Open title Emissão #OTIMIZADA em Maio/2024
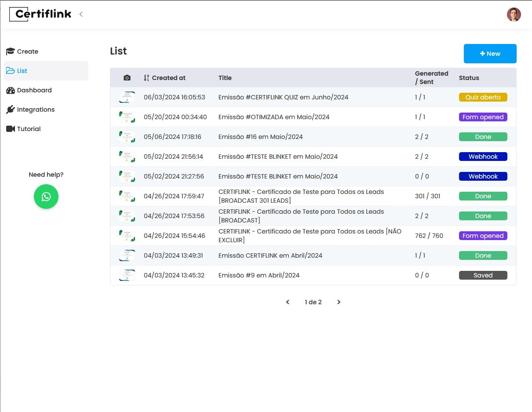 pos(274,117)
